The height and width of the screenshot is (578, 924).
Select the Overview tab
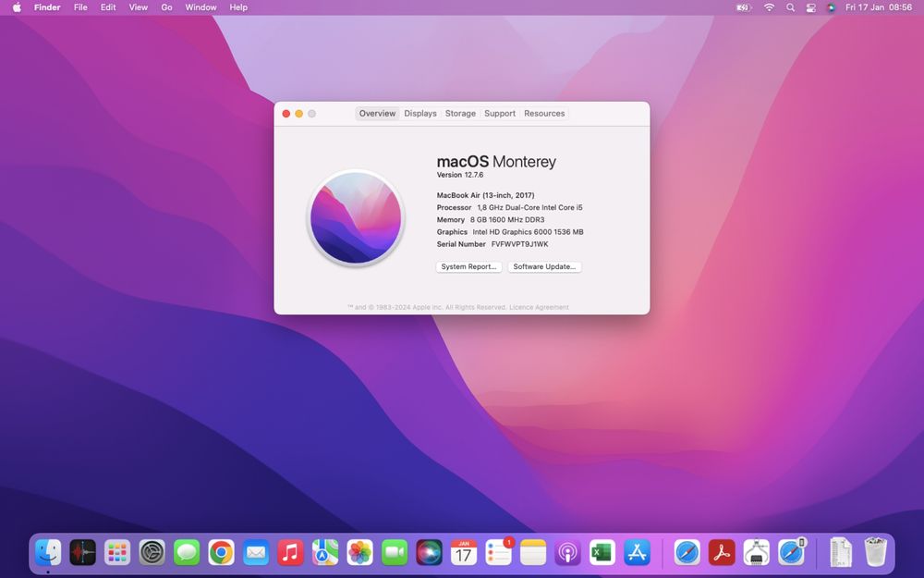377,113
